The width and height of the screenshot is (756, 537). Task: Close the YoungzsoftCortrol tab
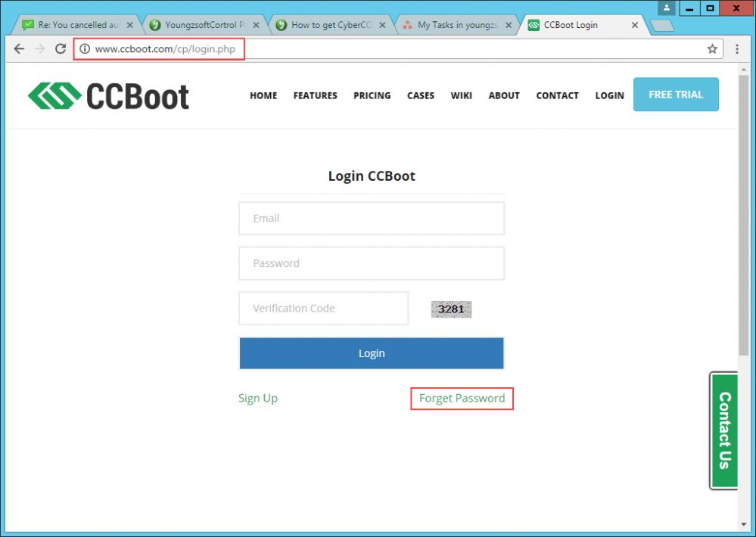point(256,25)
